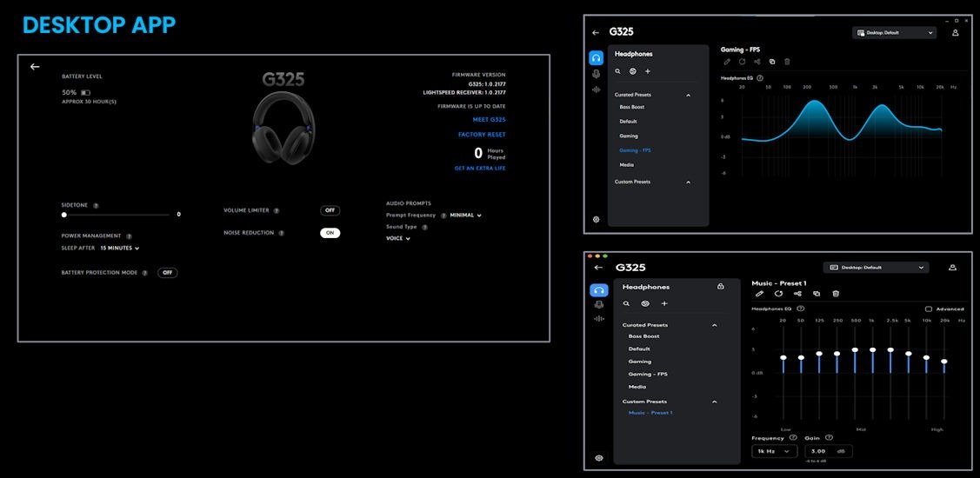Select the Bass Boost preset in the Gaming - FPS window
The width and height of the screenshot is (980, 478).
[x=632, y=107]
